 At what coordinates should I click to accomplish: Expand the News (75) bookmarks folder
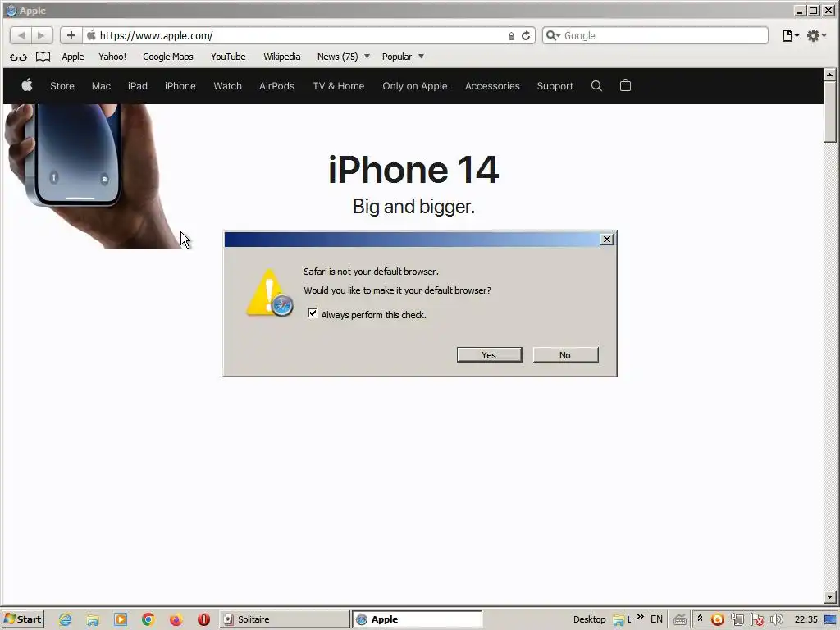344,57
